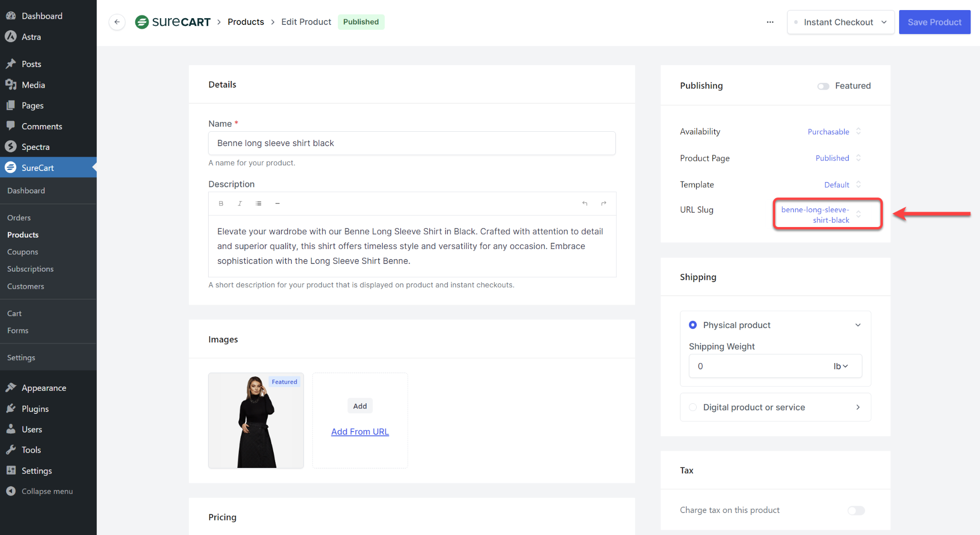Click the Save Product button
The image size is (980, 535).
934,22
